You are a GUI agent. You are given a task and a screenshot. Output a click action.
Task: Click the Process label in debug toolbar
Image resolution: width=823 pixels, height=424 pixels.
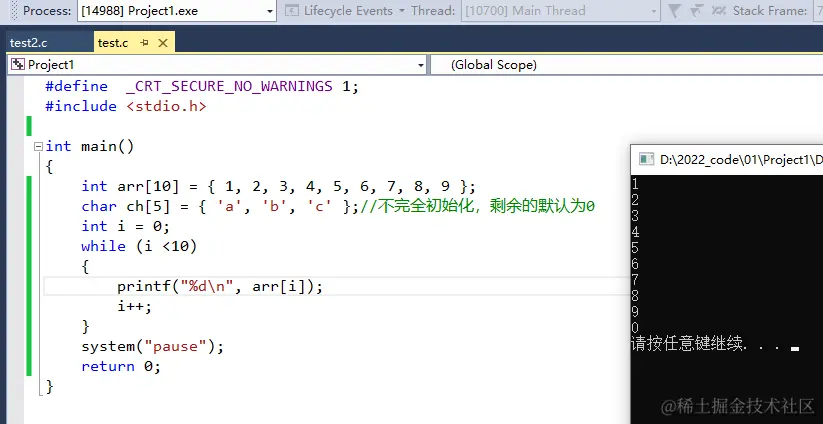tap(47, 10)
